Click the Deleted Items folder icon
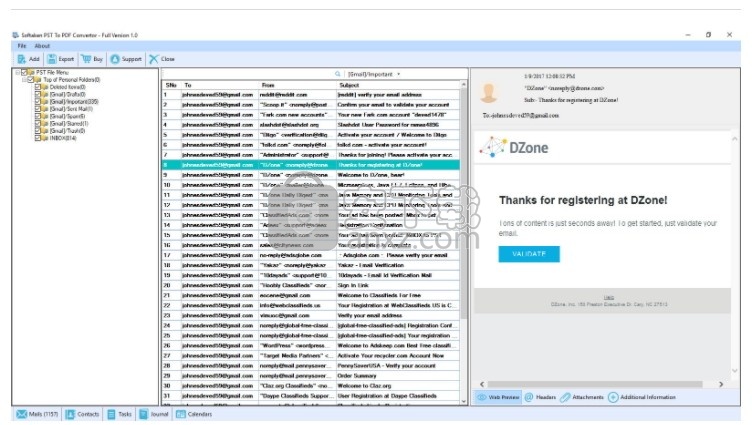 click(45, 87)
